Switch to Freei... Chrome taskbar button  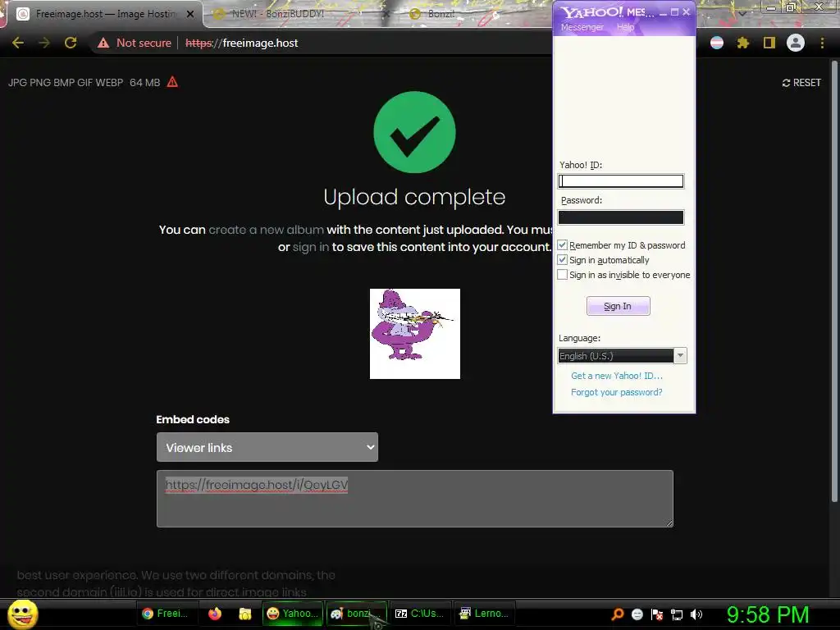pos(167,614)
